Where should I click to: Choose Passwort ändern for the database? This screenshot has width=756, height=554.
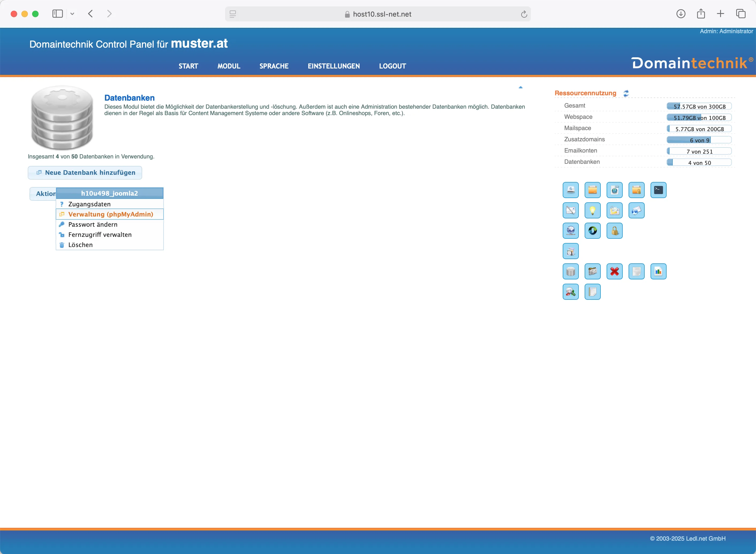click(93, 224)
